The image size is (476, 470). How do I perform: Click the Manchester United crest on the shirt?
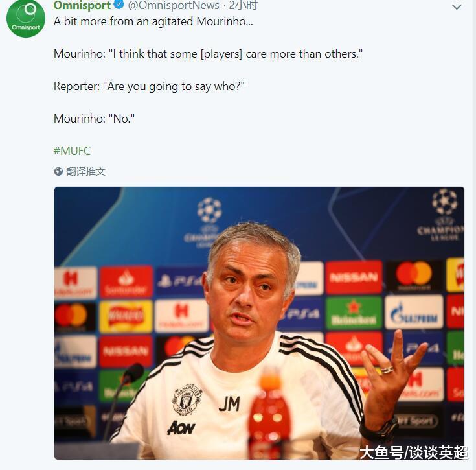187,398
